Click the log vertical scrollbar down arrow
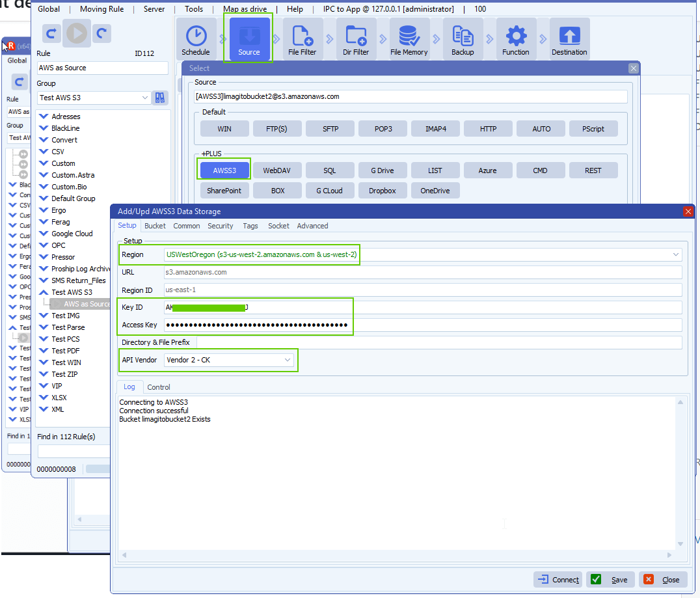 [680, 543]
